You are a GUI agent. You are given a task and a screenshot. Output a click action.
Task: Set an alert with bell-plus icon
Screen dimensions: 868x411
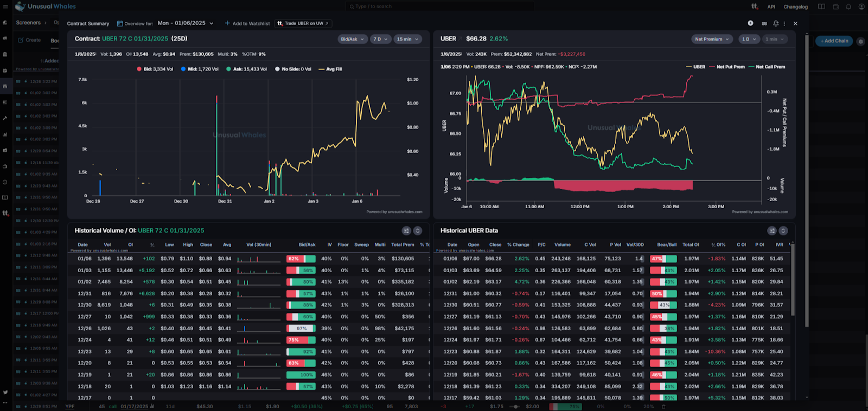coord(776,23)
